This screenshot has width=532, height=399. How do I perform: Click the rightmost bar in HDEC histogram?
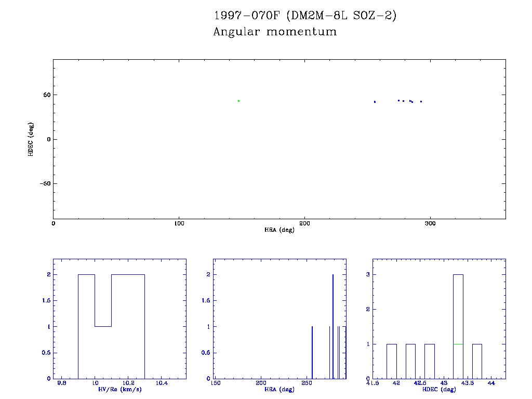point(477,361)
